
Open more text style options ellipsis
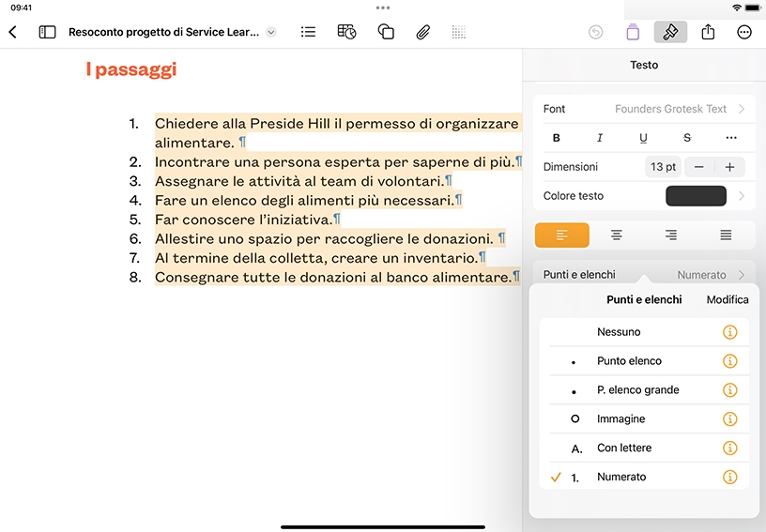[x=731, y=138]
